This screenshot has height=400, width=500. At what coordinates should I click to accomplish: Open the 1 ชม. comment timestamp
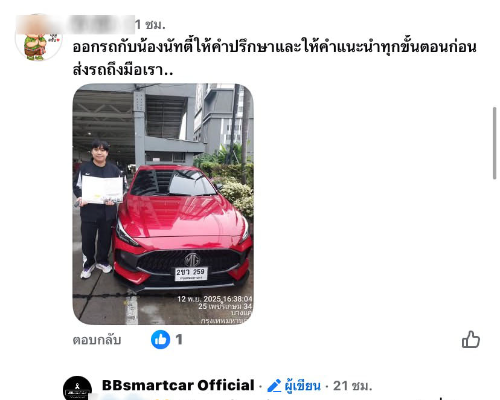coord(150,25)
